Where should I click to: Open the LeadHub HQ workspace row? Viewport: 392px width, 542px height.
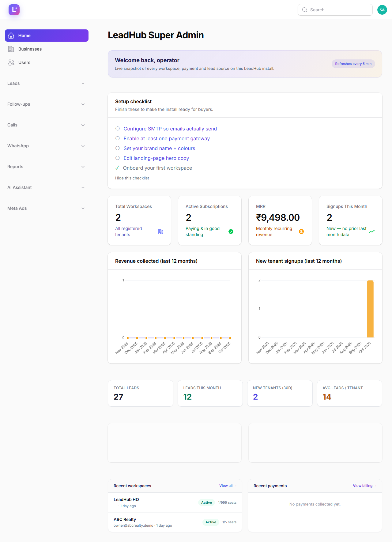click(x=175, y=502)
